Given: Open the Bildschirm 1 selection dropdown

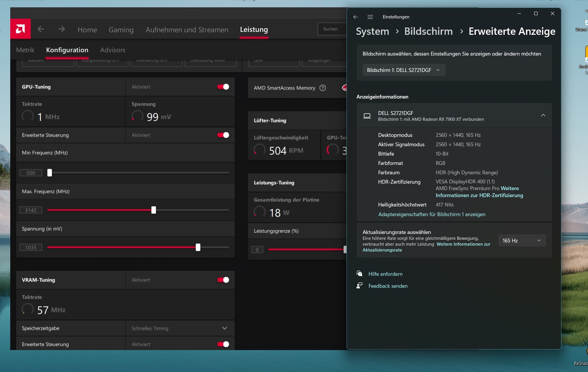Looking at the screenshot, I should [x=404, y=70].
